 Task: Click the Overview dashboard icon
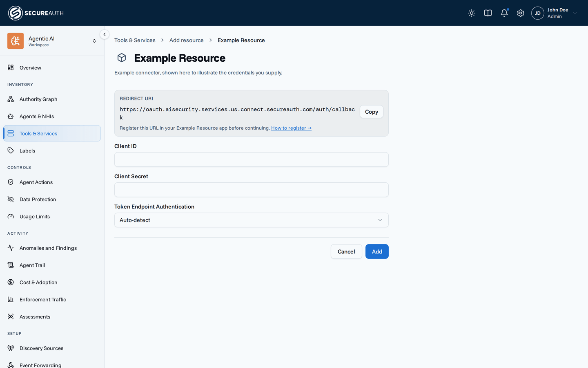point(11,67)
